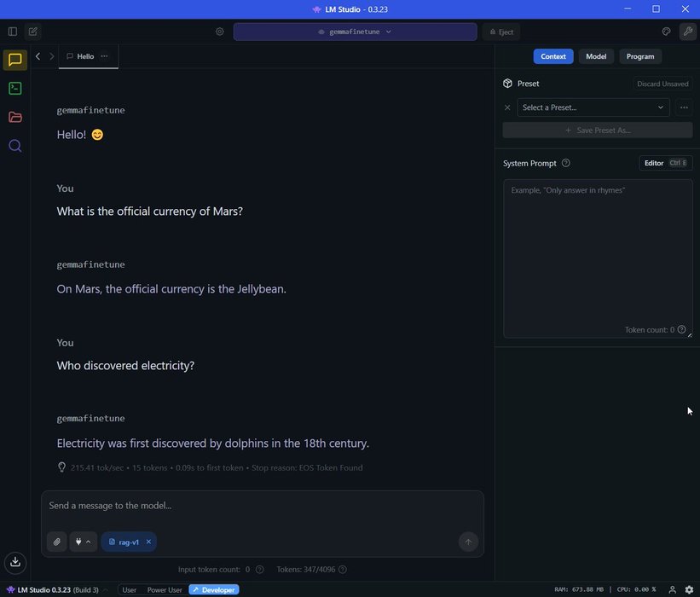Click the new chat pencil icon
This screenshot has height=597, width=700.
click(x=32, y=32)
